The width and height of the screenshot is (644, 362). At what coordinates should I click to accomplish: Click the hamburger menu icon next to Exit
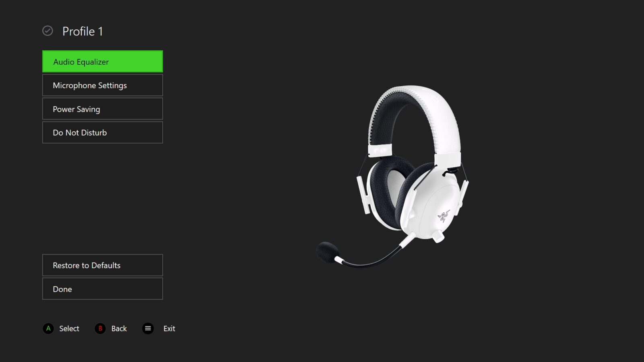pos(148,329)
